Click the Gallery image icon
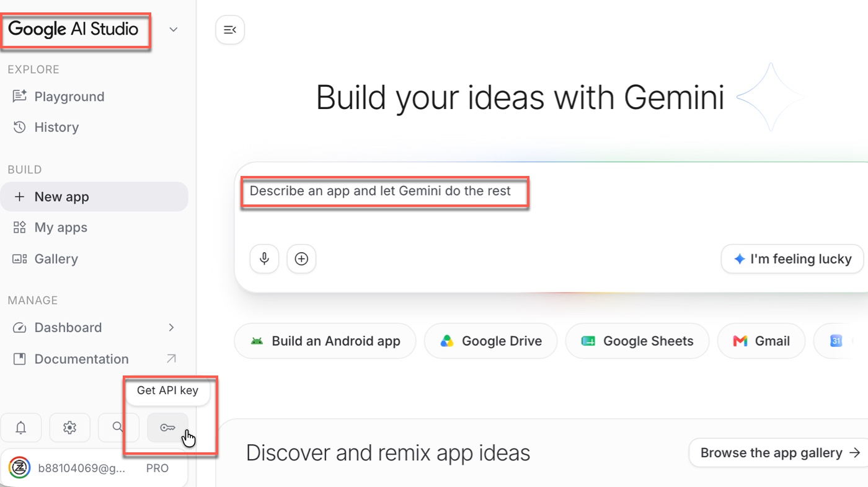Image resolution: width=868 pixels, height=487 pixels. [x=20, y=259]
